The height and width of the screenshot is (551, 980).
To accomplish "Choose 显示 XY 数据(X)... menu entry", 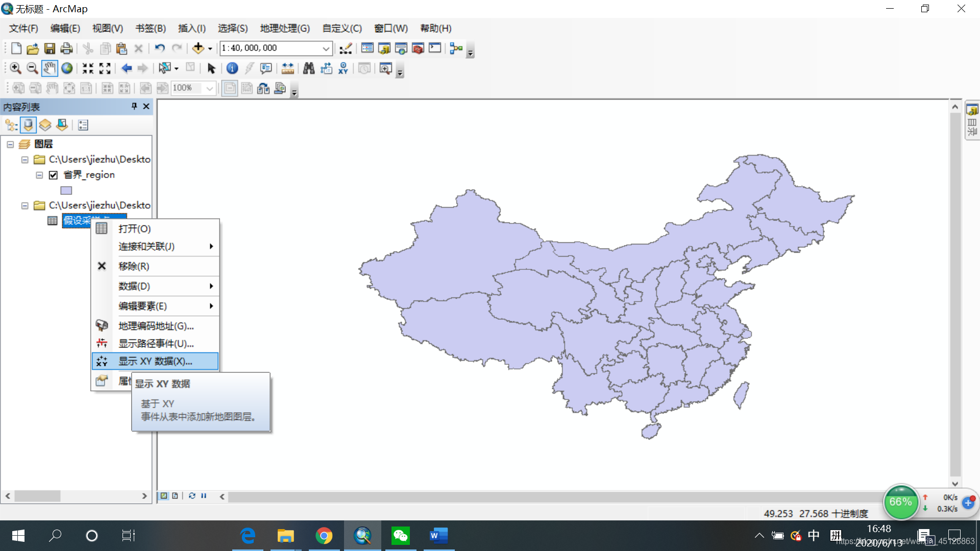I will pos(155,361).
